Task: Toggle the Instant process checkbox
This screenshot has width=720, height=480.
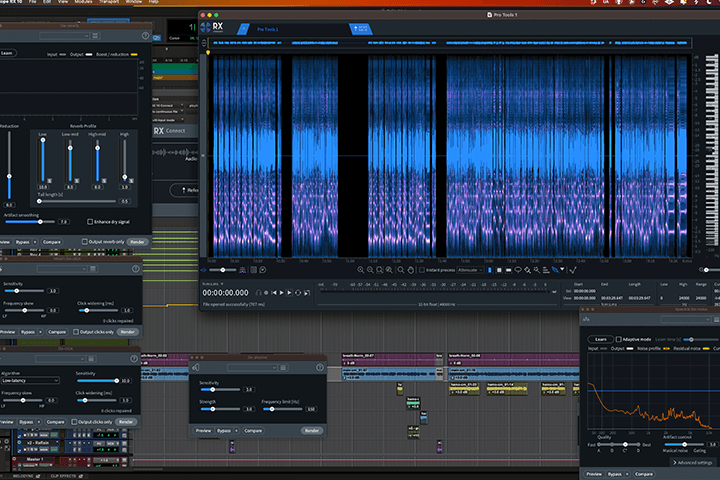Action: point(422,270)
